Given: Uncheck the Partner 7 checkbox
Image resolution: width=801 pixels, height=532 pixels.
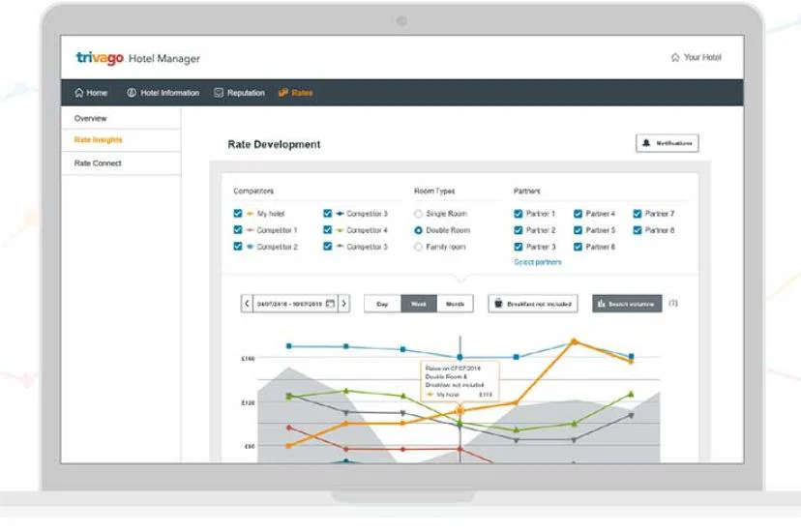Looking at the screenshot, I should [x=637, y=214].
